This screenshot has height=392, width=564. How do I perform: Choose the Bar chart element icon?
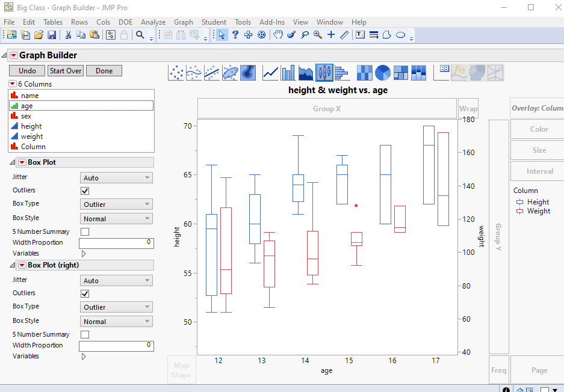[288, 73]
